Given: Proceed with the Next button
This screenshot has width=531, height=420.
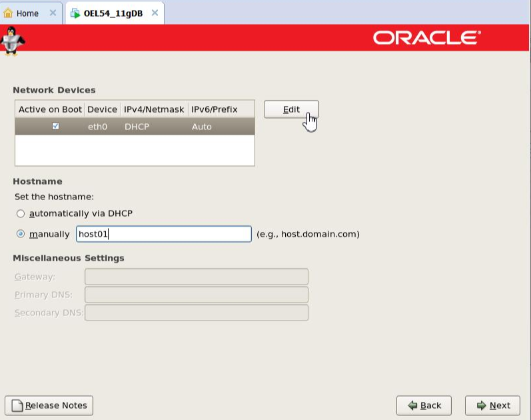Looking at the screenshot, I should [x=492, y=405].
